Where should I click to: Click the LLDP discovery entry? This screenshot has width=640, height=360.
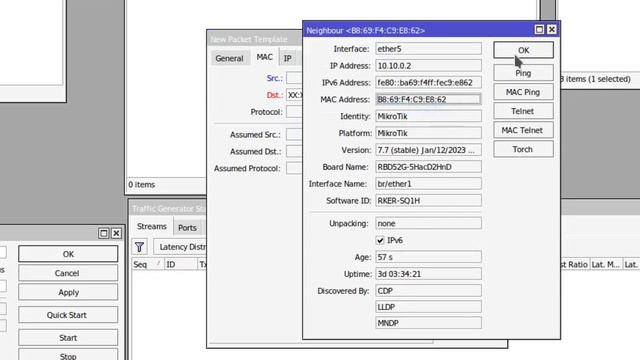(428, 307)
